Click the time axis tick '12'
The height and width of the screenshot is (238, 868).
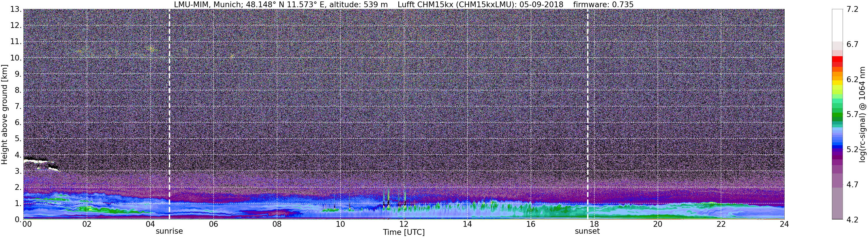tap(404, 224)
